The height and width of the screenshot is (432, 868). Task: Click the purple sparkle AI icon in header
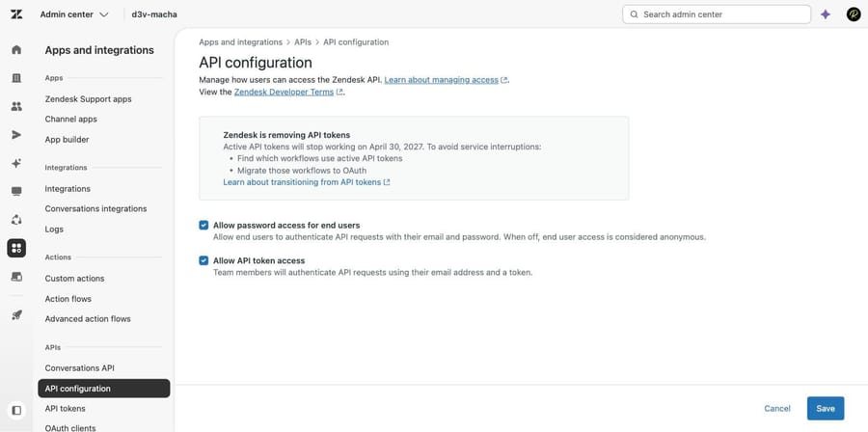[826, 14]
